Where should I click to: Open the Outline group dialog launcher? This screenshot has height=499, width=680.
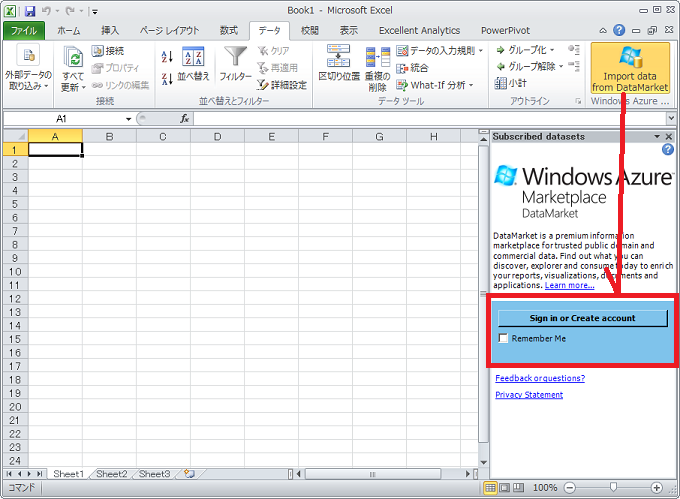(578, 101)
